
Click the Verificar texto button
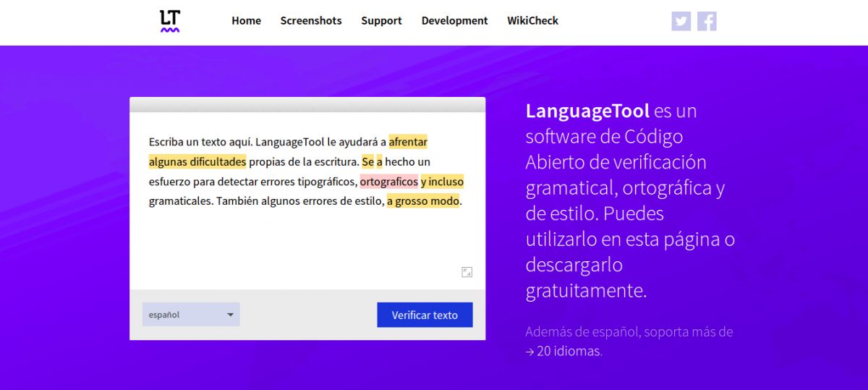click(425, 315)
